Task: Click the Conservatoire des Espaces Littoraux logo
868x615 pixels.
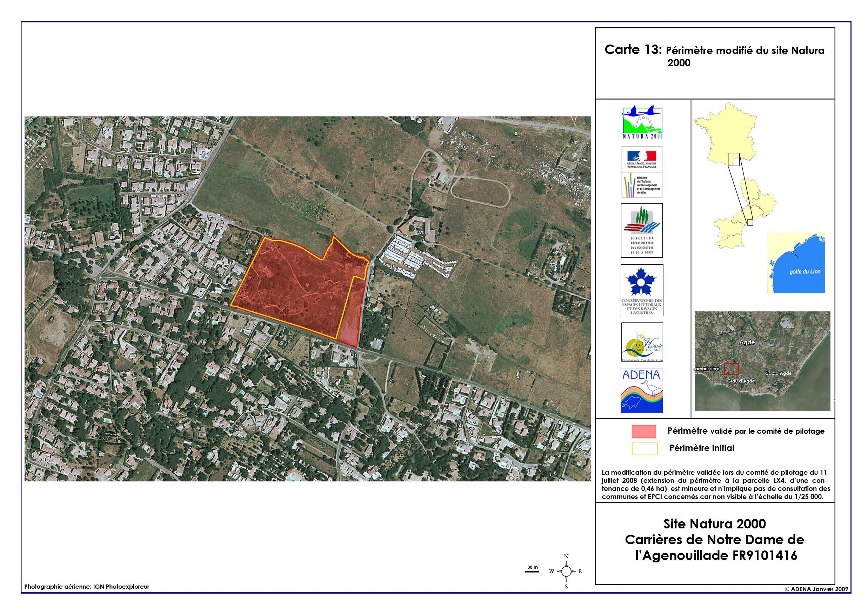Action: (642, 290)
